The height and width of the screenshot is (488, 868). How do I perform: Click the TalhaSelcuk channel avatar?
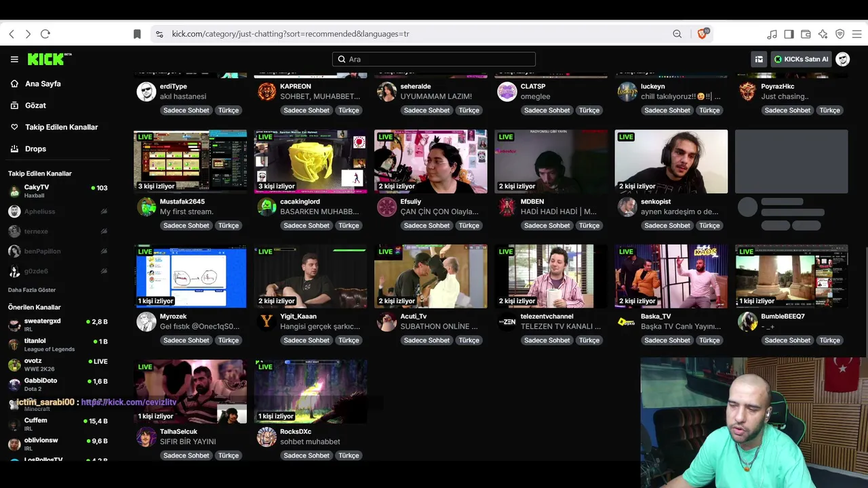tap(146, 436)
